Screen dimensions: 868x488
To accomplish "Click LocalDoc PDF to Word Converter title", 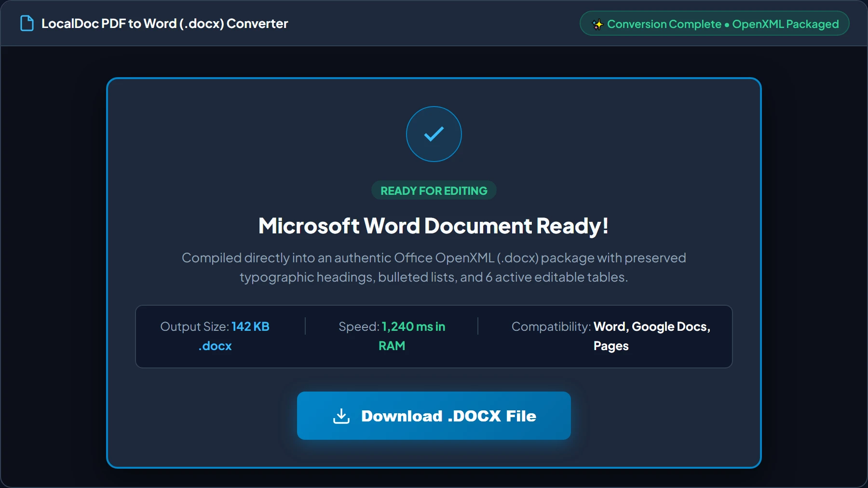I will pos(164,23).
